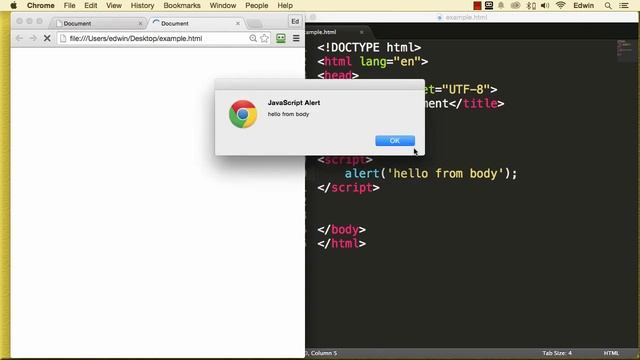Open a new Chrome tab
The width and height of the screenshot is (640, 360).
click(254, 24)
